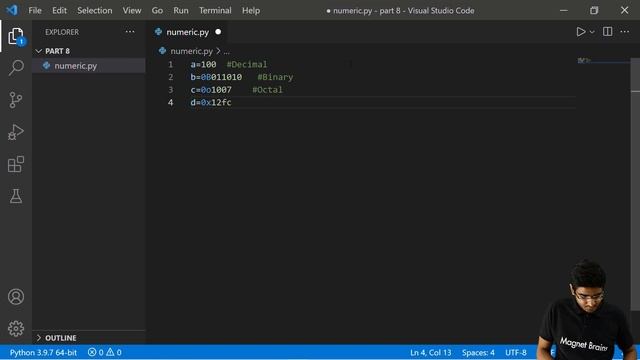The width and height of the screenshot is (640, 360).
Task: Select Python 3.9.7 64-bit interpreter
Action: pyautogui.click(x=43, y=352)
